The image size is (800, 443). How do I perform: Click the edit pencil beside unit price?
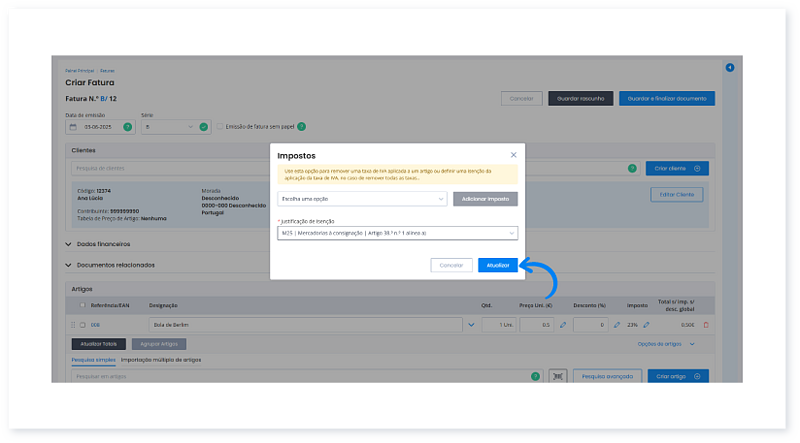(562, 325)
